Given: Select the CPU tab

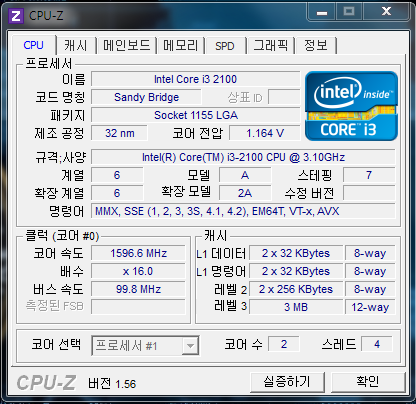Looking at the screenshot, I should (x=34, y=45).
